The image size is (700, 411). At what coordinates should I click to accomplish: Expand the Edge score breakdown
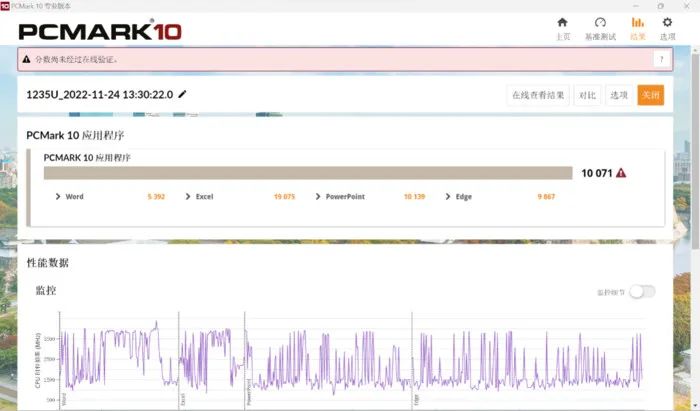[x=448, y=197]
